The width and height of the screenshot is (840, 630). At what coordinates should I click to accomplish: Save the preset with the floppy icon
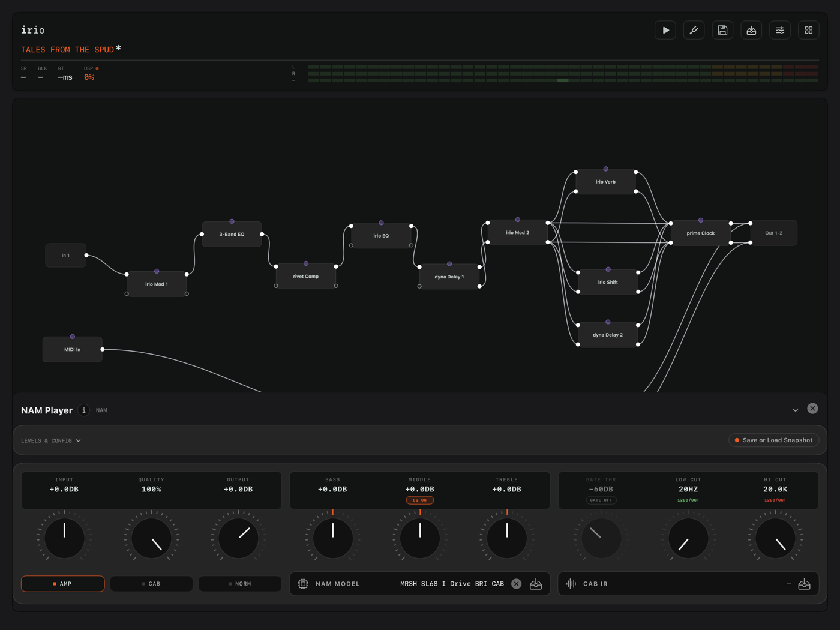[x=722, y=30]
